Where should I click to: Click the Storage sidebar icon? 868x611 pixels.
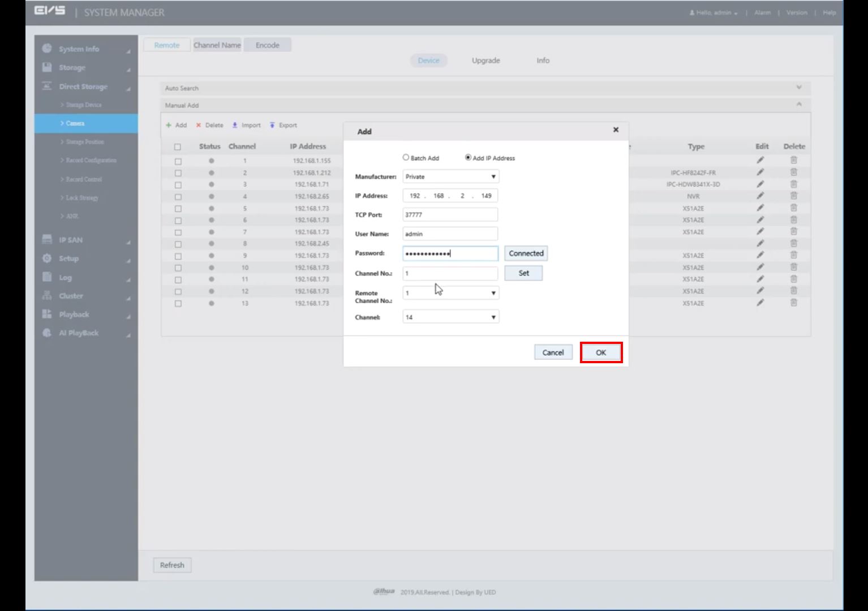pos(47,67)
